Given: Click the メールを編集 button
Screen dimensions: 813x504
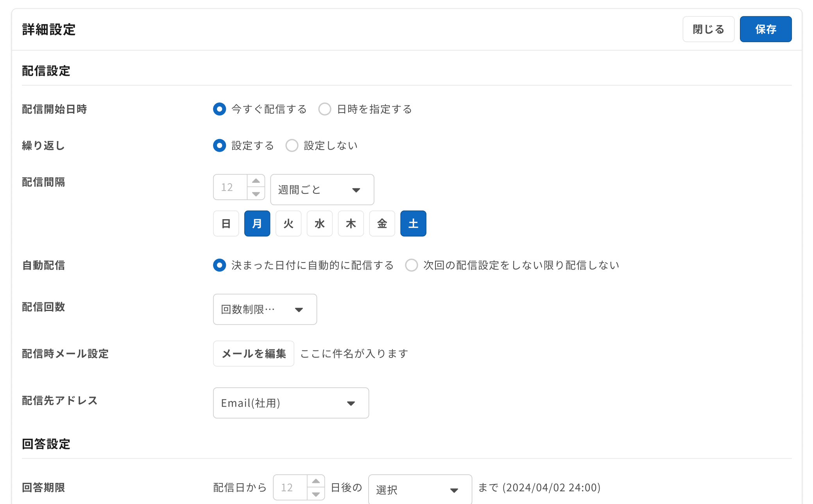Looking at the screenshot, I should 254,354.
